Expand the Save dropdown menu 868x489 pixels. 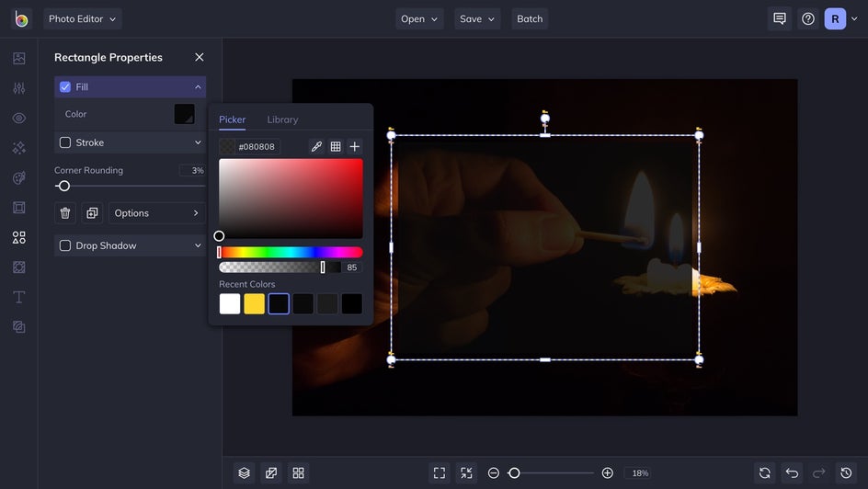coord(478,18)
